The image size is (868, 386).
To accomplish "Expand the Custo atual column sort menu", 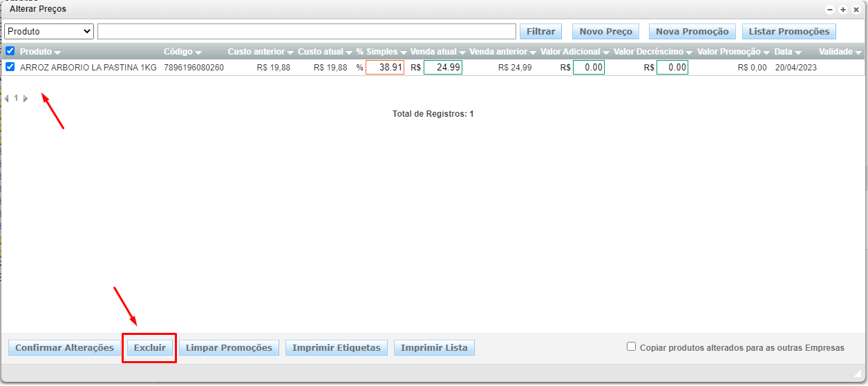I will click(349, 52).
